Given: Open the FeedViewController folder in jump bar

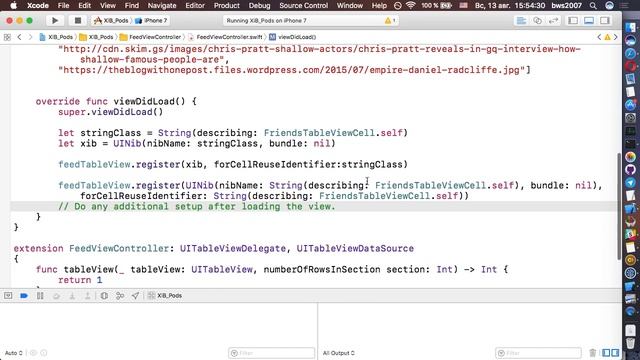Looking at the screenshot, I should (x=151, y=37).
